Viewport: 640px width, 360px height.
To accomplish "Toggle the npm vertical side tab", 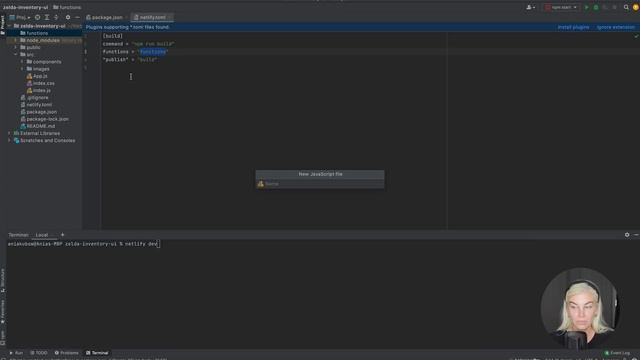I will tap(2, 338).
